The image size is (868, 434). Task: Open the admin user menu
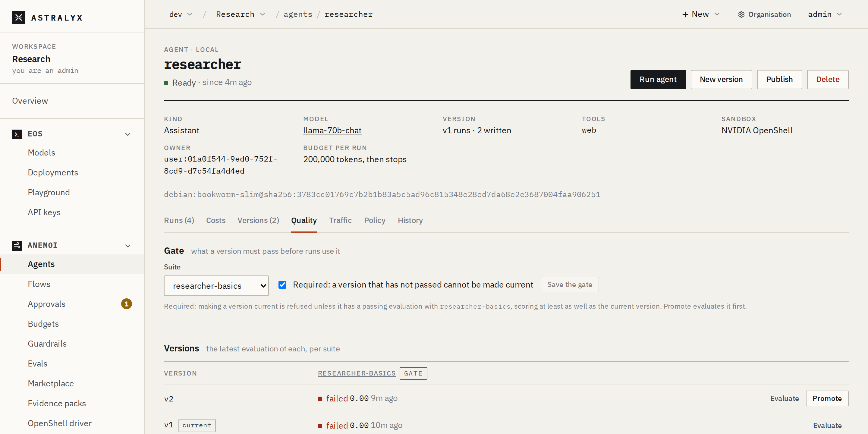click(825, 14)
